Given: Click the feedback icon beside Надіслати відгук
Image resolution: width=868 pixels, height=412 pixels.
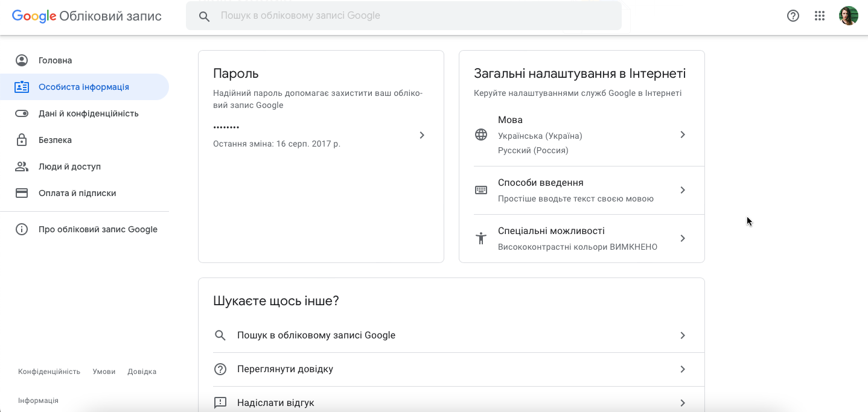Looking at the screenshot, I should tap(220, 402).
